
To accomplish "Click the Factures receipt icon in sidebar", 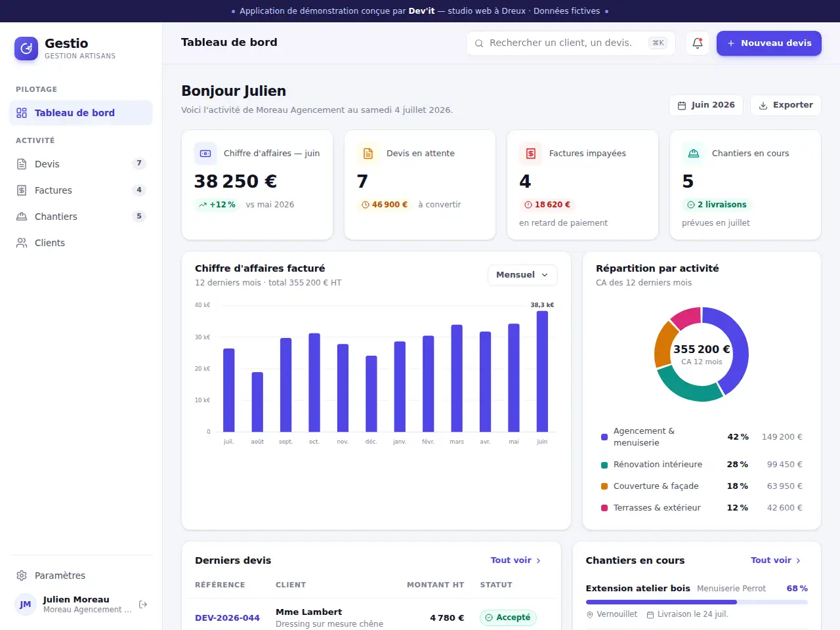I will pos(22,190).
